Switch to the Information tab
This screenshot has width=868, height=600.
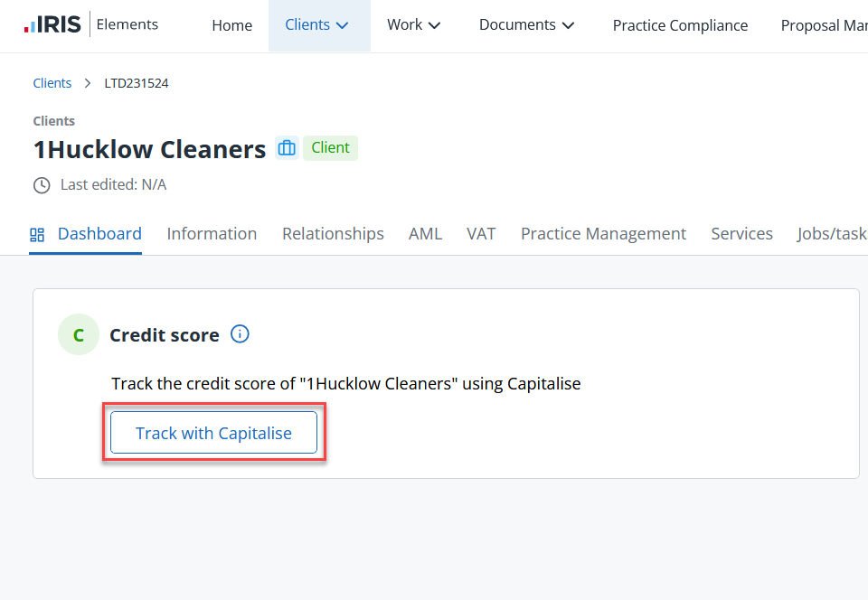pos(212,234)
